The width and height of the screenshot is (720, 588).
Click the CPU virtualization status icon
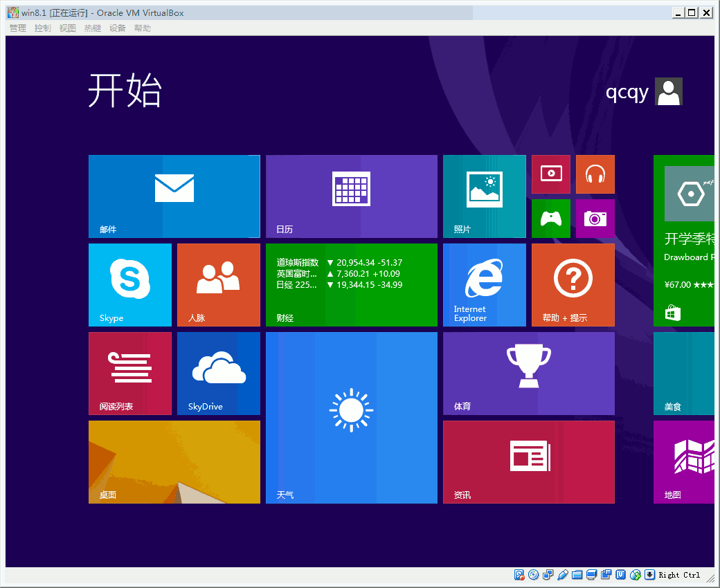(621, 575)
